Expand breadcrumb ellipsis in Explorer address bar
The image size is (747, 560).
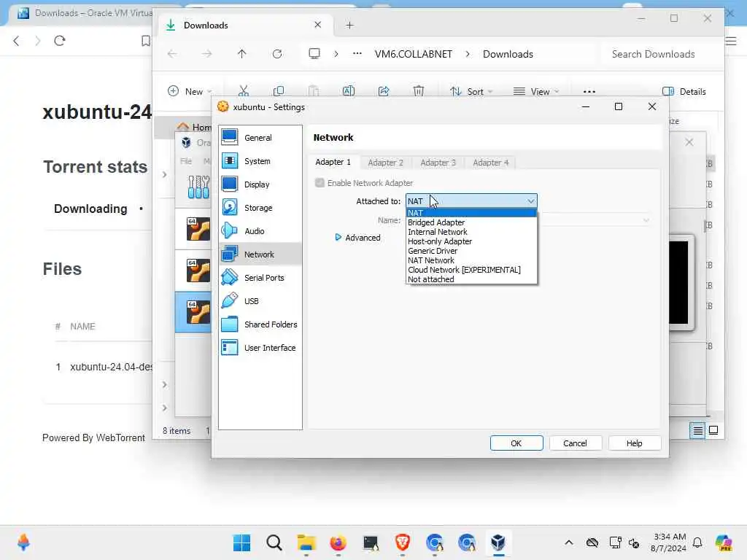(357, 54)
